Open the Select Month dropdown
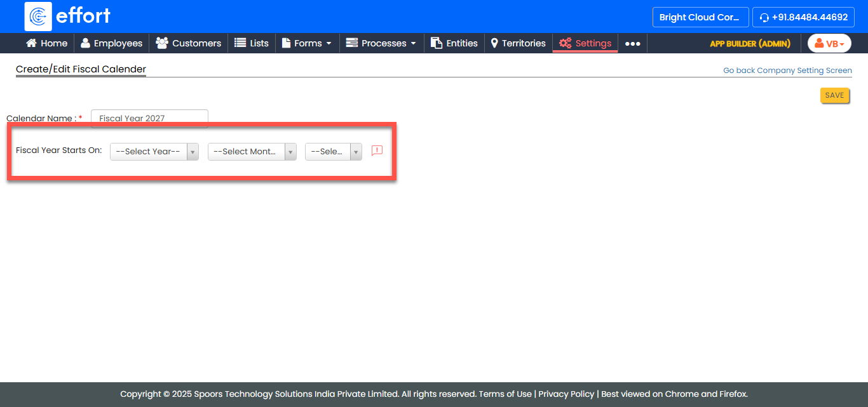This screenshot has height=407, width=868. pyautogui.click(x=252, y=152)
